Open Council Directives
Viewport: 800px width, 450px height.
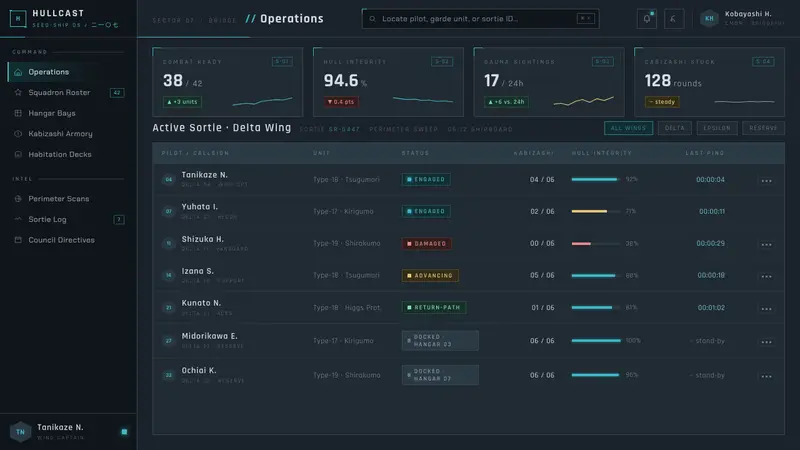(x=68, y=240)
